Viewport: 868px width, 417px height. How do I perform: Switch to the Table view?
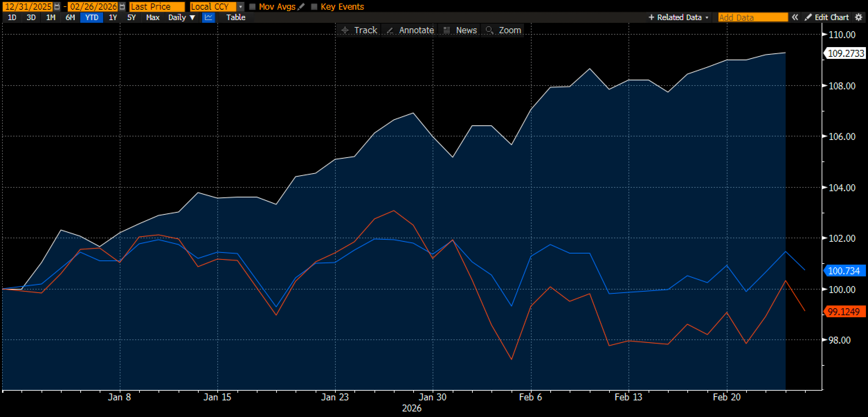click(x=236, y=17)
